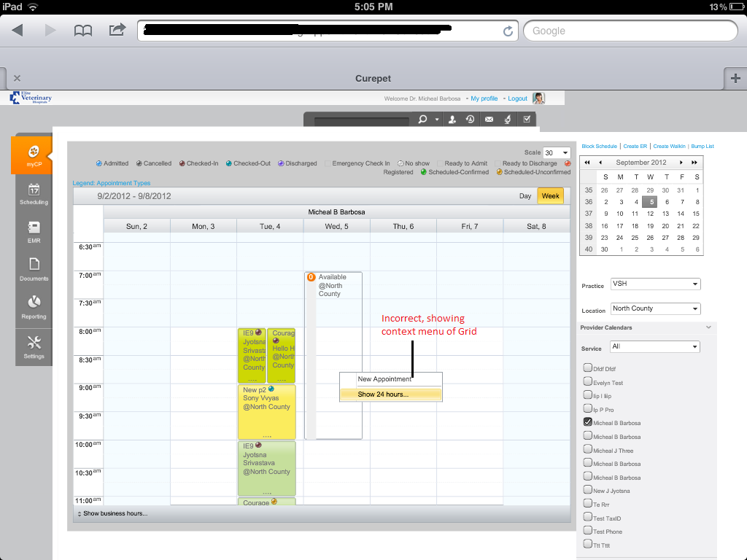Check the New J Jyotsna checkbox

click(x=587, y=489)
